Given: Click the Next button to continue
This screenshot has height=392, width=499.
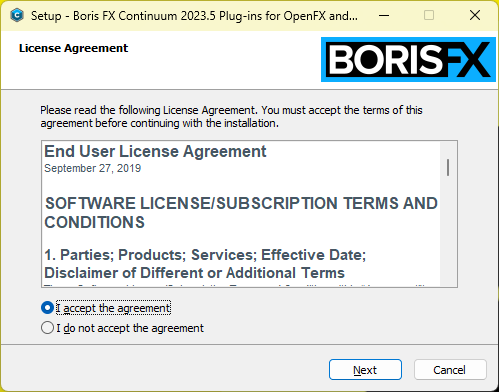Looking at the screenshot, I should point(365,370).
